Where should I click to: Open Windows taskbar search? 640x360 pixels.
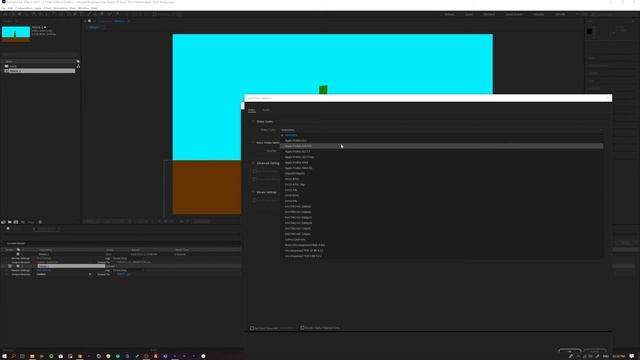(x=13, y=356)
